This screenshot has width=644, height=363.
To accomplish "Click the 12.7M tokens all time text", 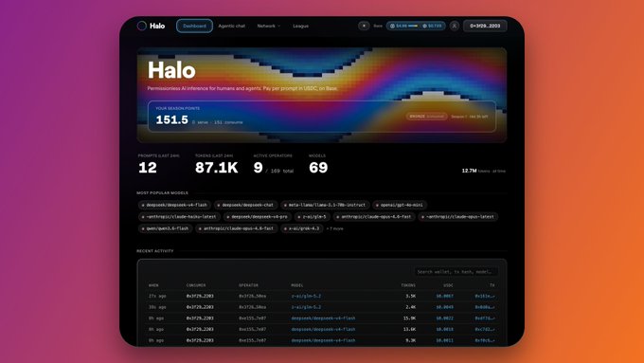I will coord(484,171).
